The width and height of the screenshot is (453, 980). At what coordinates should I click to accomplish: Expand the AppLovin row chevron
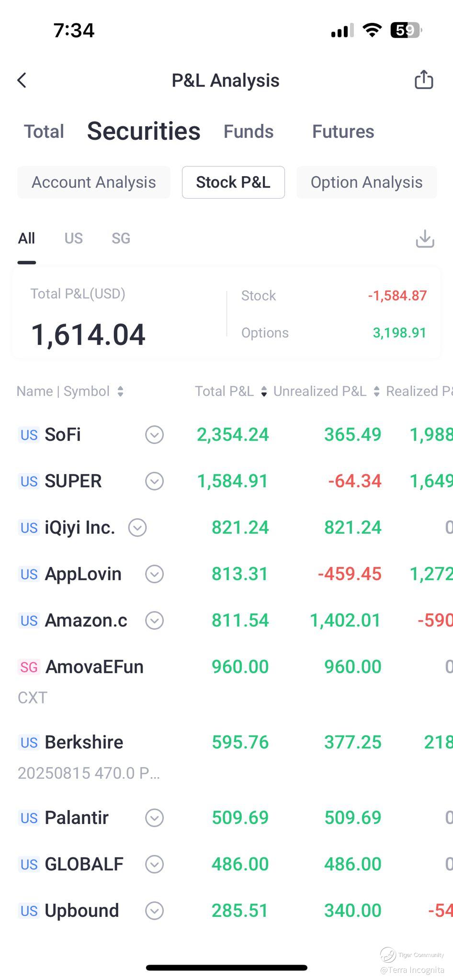click(x=154, y=574)
